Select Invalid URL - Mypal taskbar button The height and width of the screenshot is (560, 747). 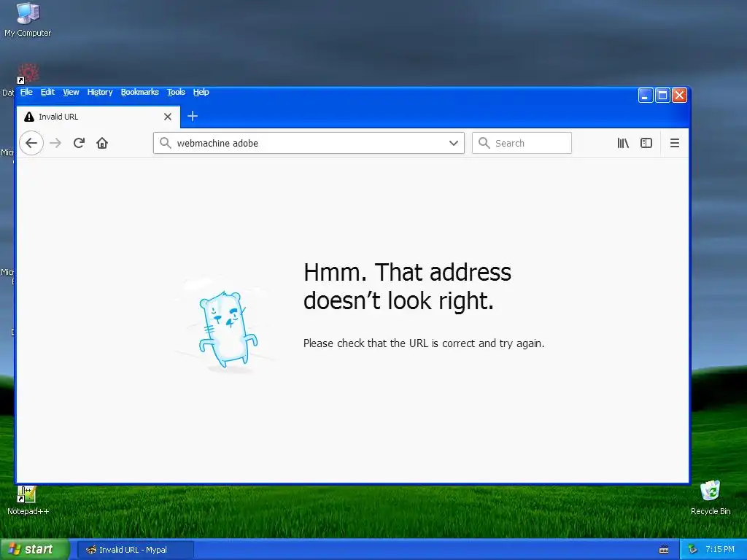(135, 550)
